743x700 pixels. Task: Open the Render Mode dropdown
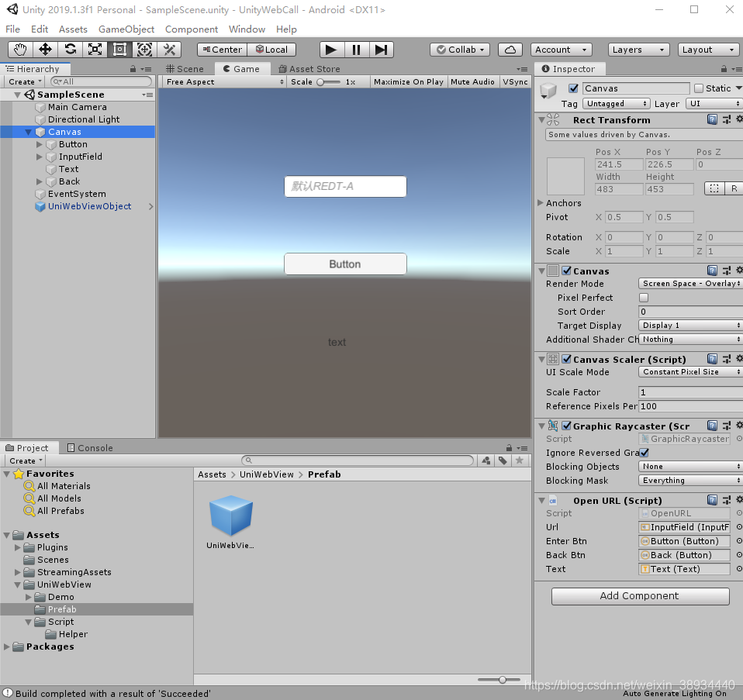click(x=689, y=284)
